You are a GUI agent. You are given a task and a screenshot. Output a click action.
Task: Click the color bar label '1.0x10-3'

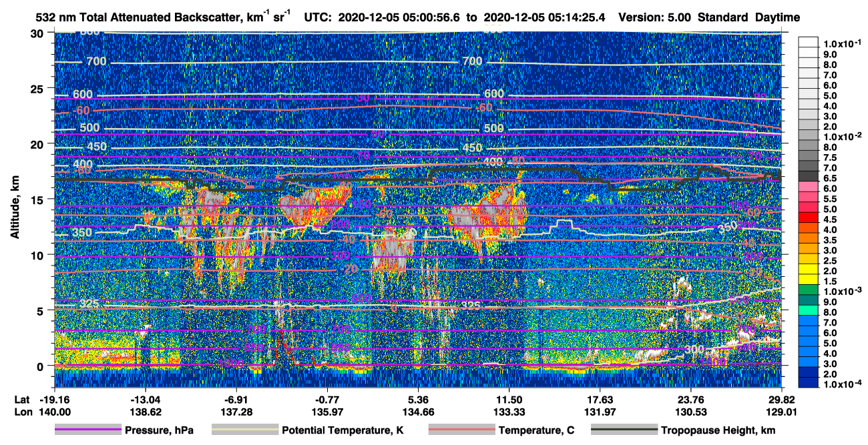[x=842, y=292]
